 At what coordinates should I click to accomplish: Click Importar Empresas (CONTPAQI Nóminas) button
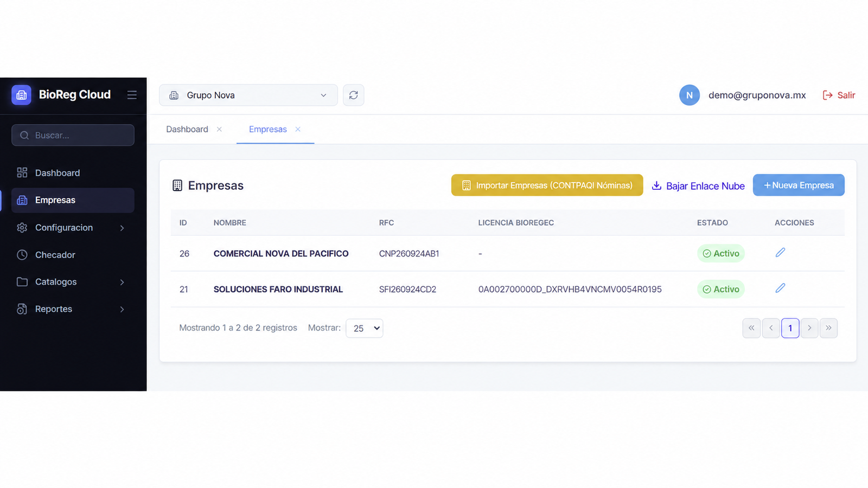(547, 185)
